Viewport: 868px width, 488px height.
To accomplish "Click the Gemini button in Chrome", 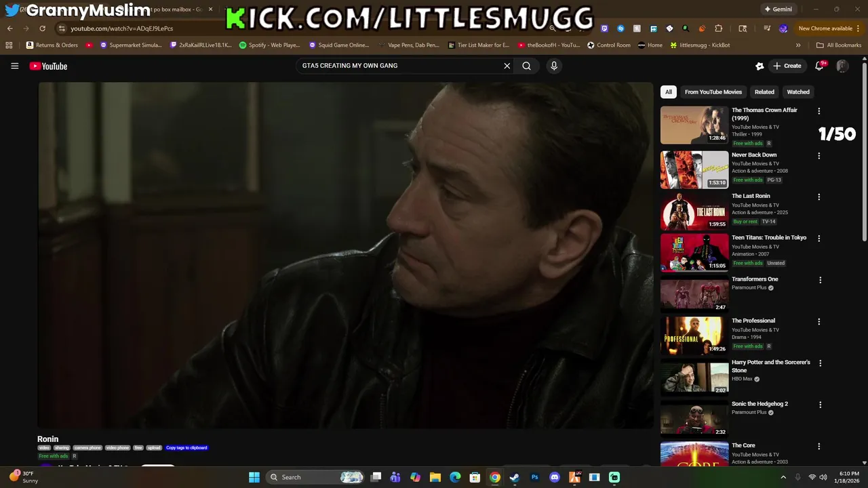I will 778,9.
